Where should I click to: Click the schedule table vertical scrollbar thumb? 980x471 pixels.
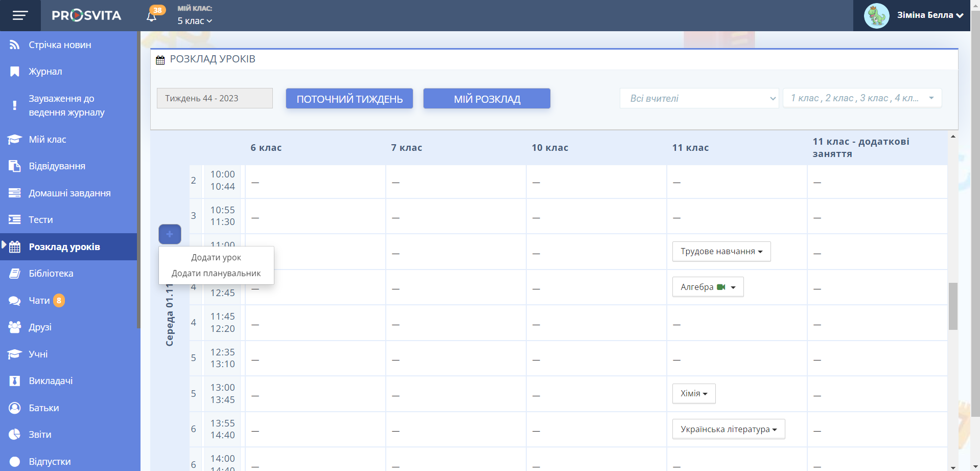(953, 306)
